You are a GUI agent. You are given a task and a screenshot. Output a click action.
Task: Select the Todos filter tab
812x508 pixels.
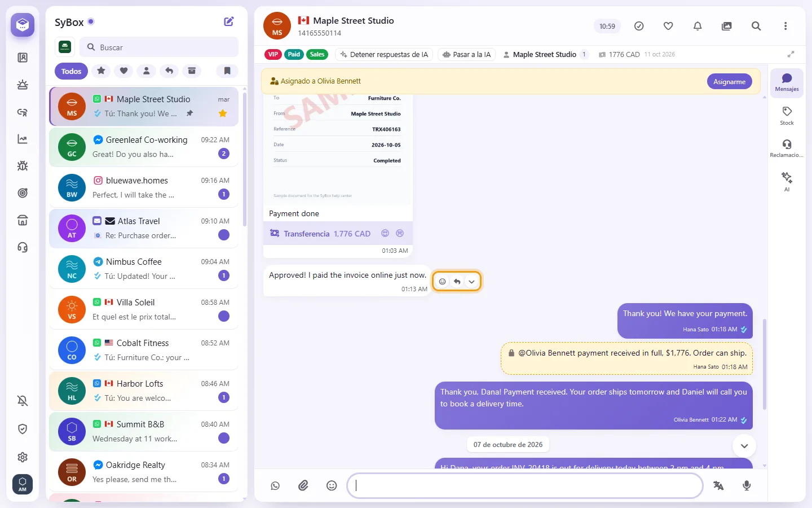71,71
